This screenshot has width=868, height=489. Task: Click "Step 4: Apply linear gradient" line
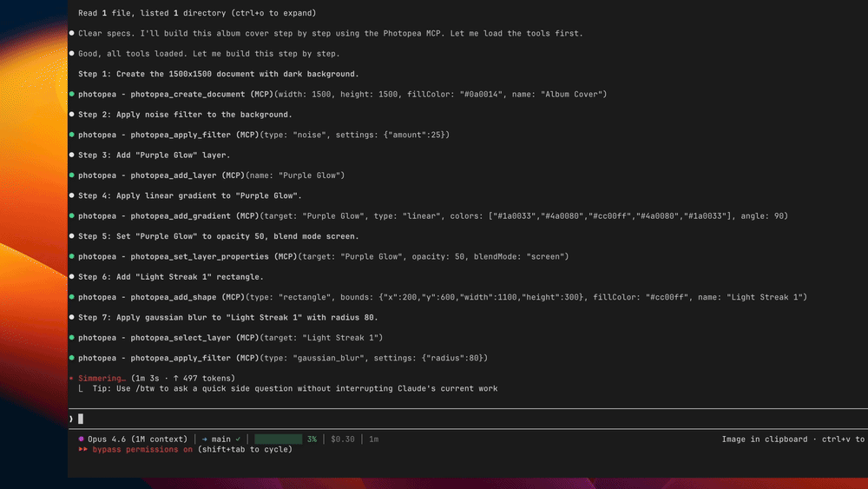tap(190, 195)
